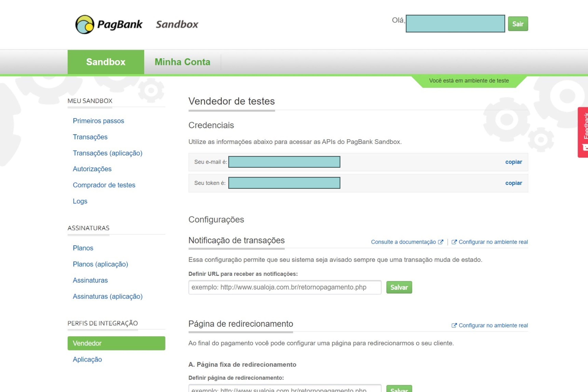
Task: Switch to the Minha Conta tab
Action: (182, 62)
